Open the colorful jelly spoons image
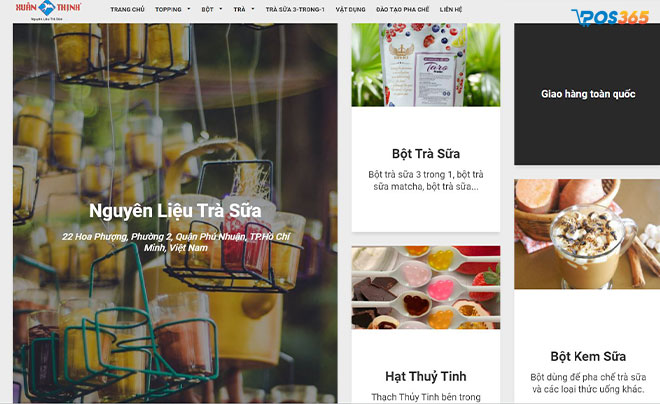Screen dimensions: 660x404 click(426, 287)
